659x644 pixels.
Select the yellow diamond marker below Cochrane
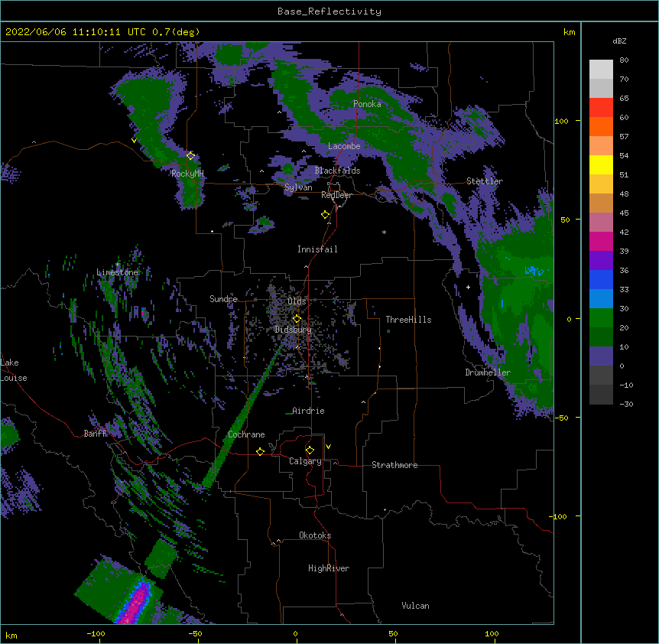pos(260,451)
